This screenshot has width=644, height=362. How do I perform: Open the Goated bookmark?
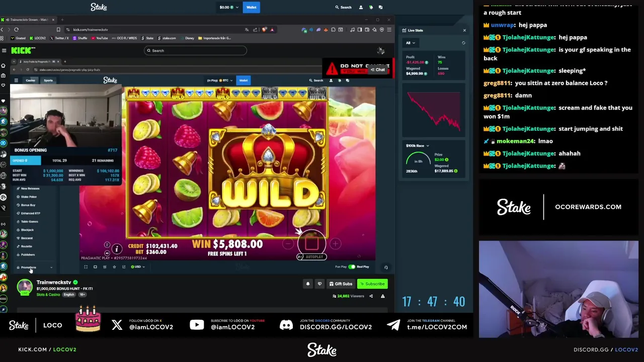coord(19,38)
